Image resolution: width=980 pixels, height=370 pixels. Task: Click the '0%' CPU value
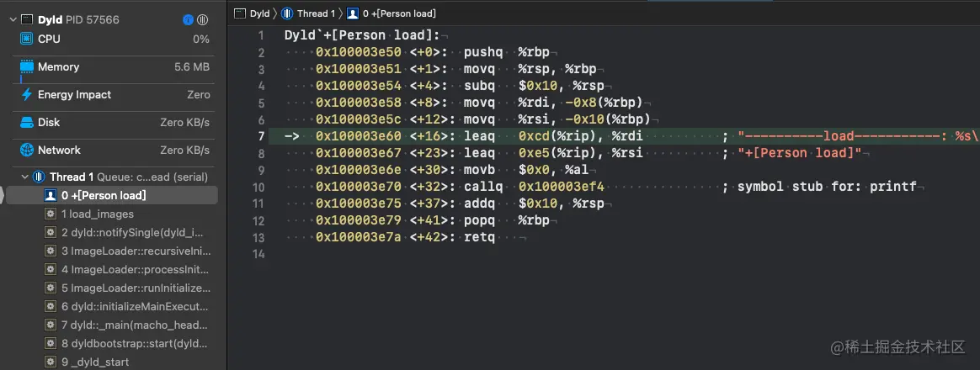click(200, 39)
